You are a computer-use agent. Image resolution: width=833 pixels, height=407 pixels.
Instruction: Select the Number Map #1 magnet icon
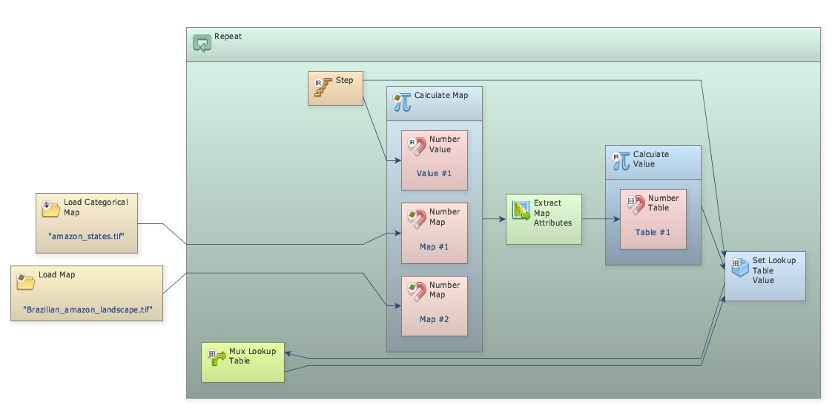(417, 219)
